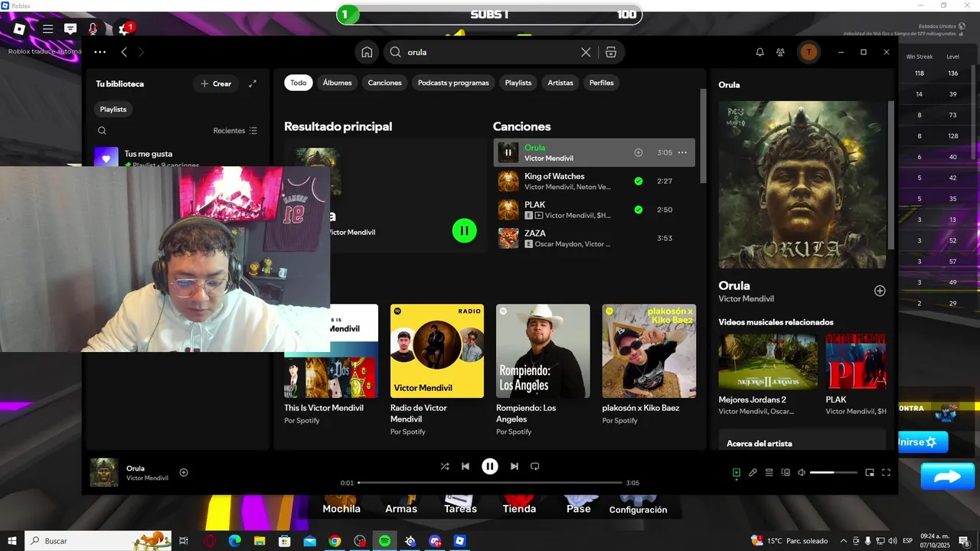Open more options for Orula row
The height and width of the screenshot is (551, 980).
tap(682, 152)
